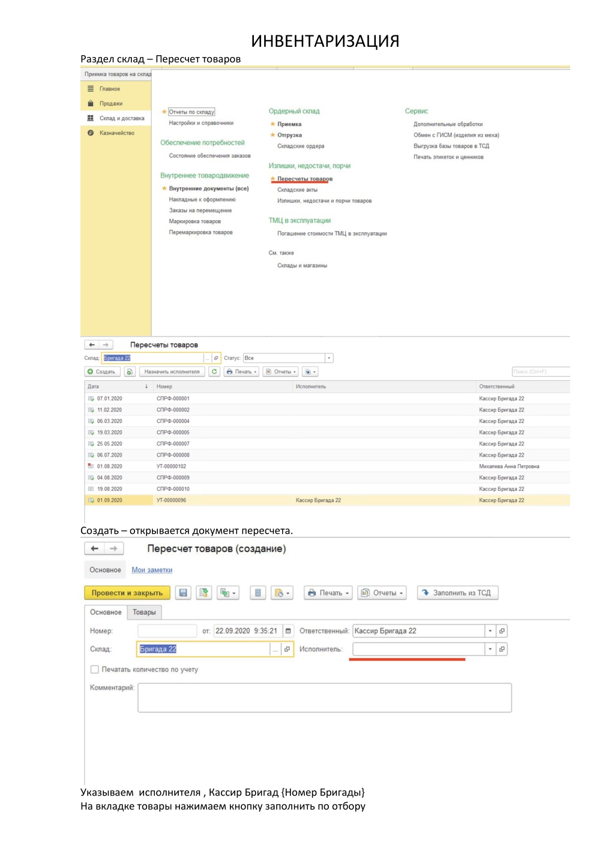
Task: Click forward arrow in Пересчеты товаров list
Action: [106, 345]
